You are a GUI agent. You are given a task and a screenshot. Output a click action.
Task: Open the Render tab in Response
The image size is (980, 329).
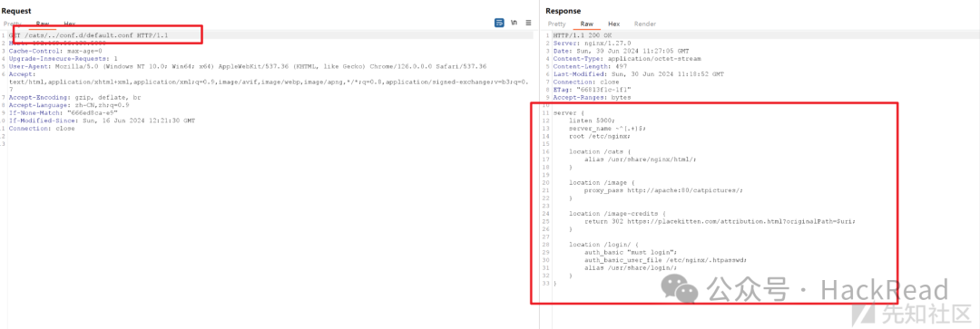click(x=645, y=24)
